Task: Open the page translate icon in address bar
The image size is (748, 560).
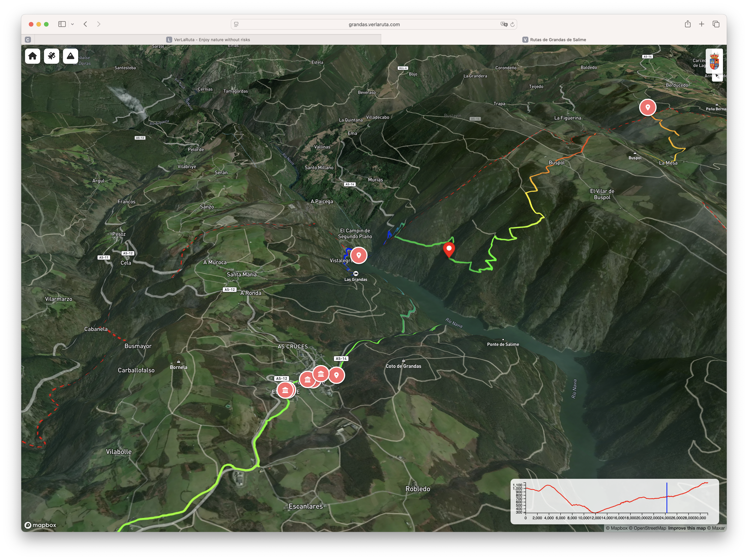Action: click(504, 24)
